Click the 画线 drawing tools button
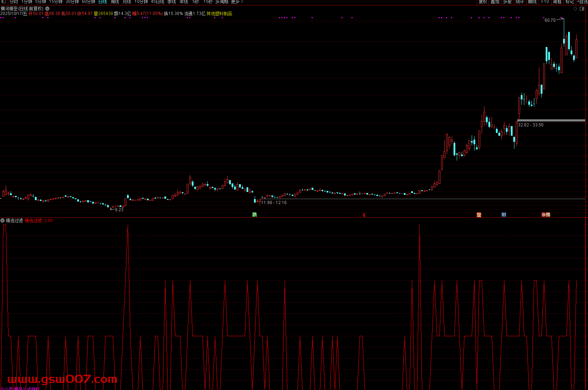 [x=532, y=2]
